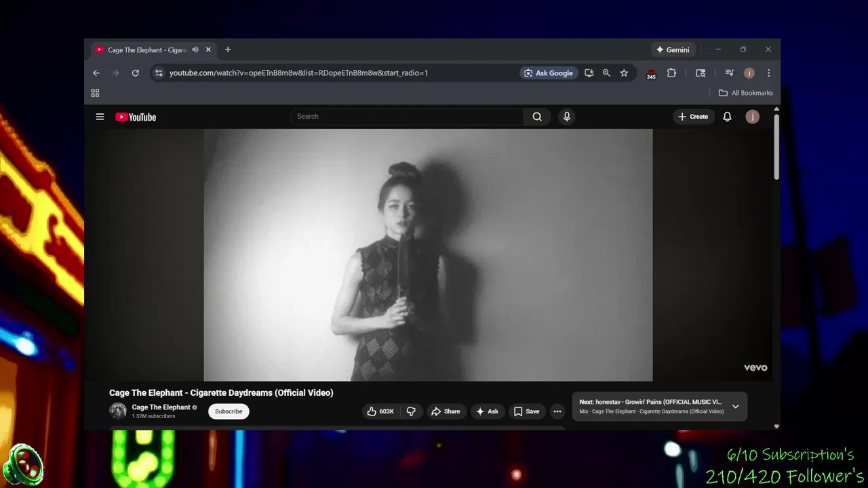Reload the page in Chrome
The width and height of the screenshot is (868, 488).
[x=135, y=73]
